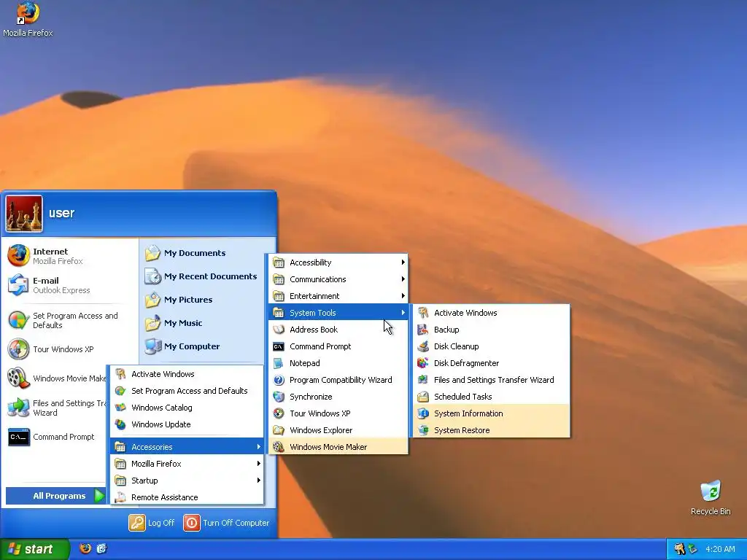747x560 pixels.
Task: Select Activate Windows in All Programs menu
Action: pyautogui.click(x=187, y=374)
